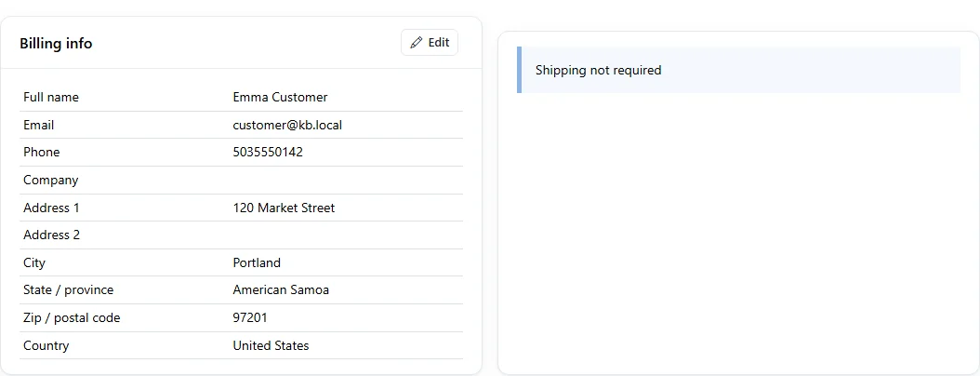The image size is (980, 376).
Task: Click the Address 1 label
Action: (x=51, y=208)
